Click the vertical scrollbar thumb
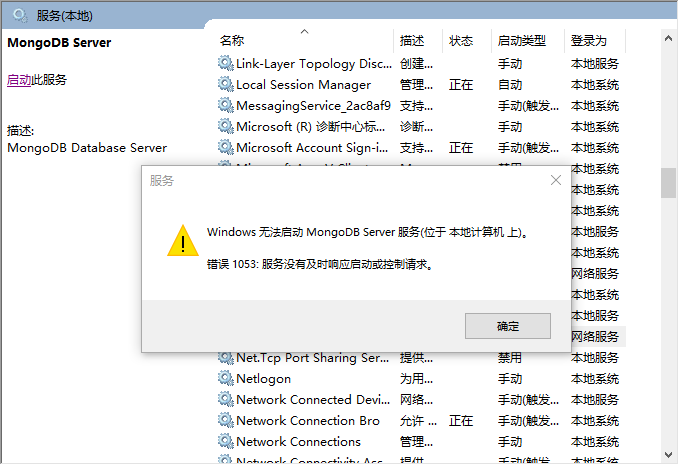Viewport: 679px width, 465px height. pyautogui.click(x=668, y=182)
